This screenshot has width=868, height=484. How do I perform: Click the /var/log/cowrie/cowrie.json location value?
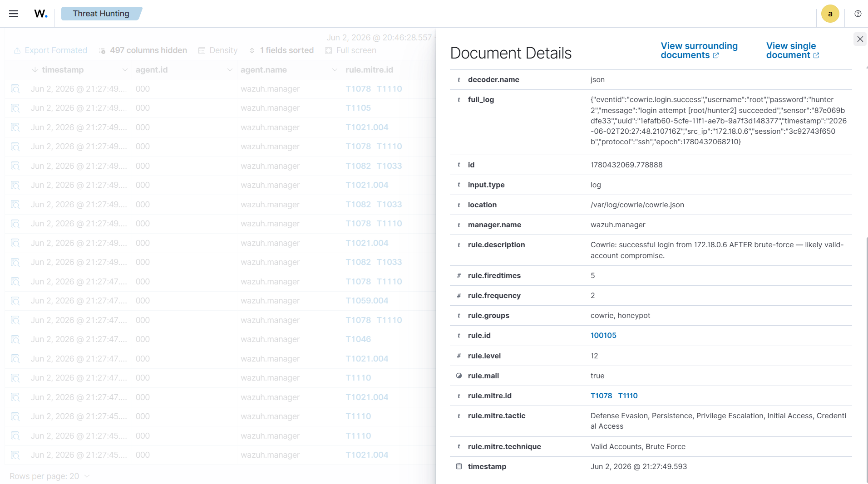pos(637,205)
